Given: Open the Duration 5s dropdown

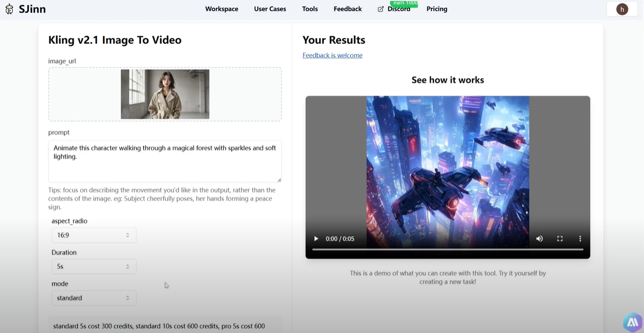Looking at the screenshot, I should [x=94, y=267].
